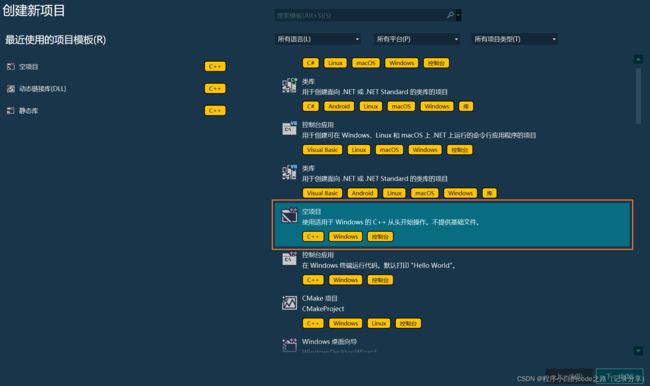Click the C++ tag beside recent 空项目
Image resolution: width=650 pixels, height=386 pixels.
(x=215, y=66)
